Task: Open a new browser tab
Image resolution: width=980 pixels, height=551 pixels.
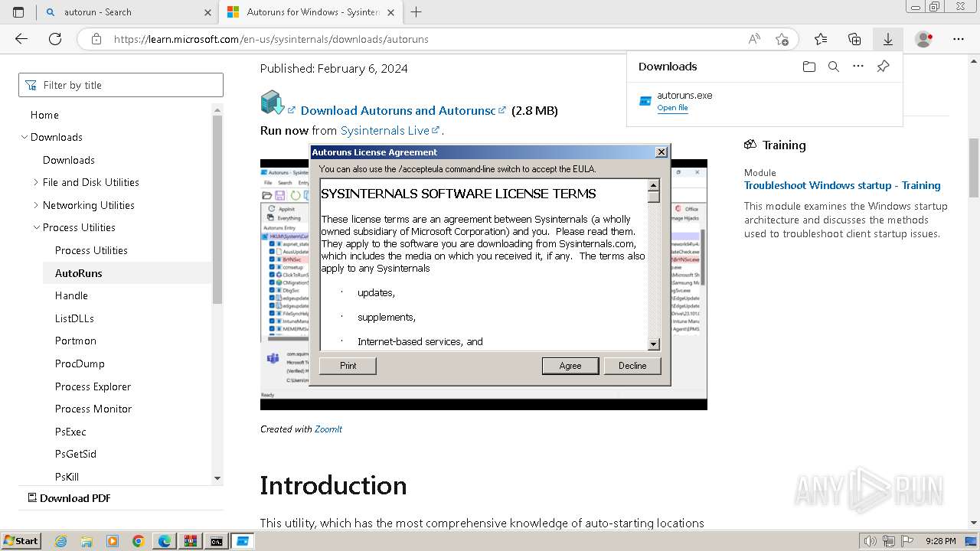Action: (x=416, y=12)
